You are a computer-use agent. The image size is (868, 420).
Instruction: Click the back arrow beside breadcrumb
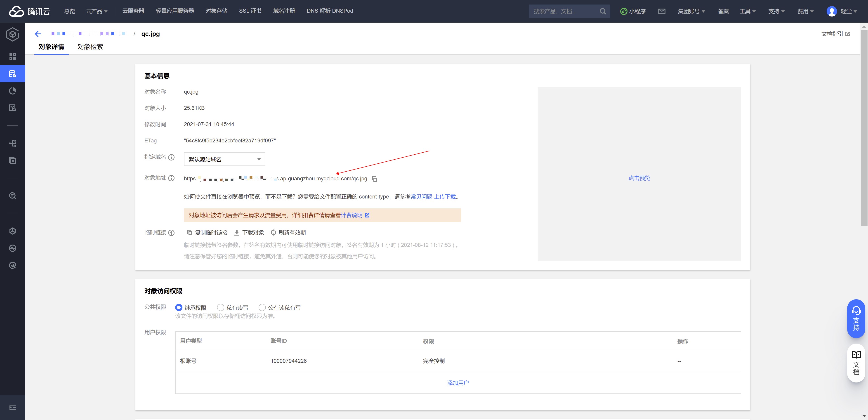point(38,34)
